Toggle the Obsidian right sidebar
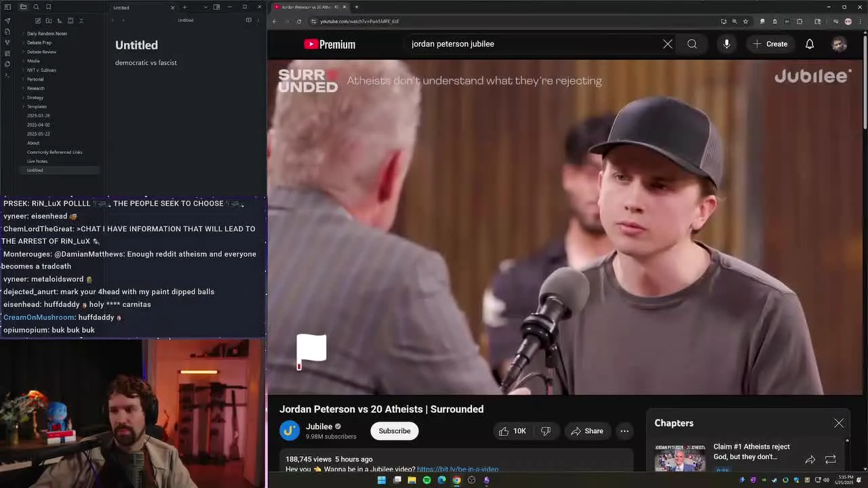The image size is (868, 488). (216, 7)
